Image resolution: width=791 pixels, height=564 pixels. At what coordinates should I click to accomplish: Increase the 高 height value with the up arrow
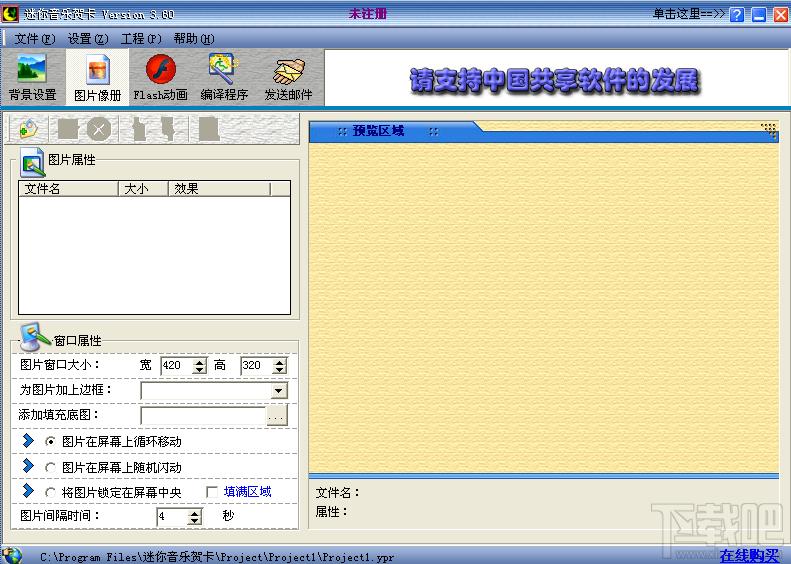[279, 361]
